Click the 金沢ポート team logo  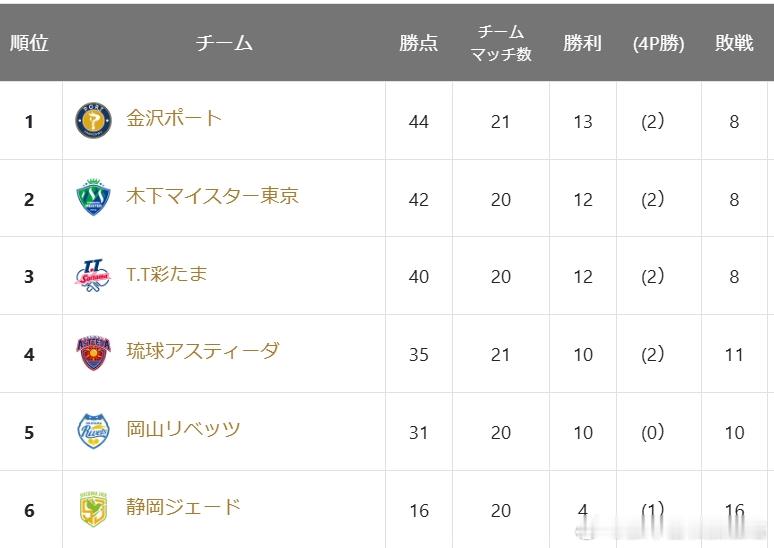(x=93, y=120)
